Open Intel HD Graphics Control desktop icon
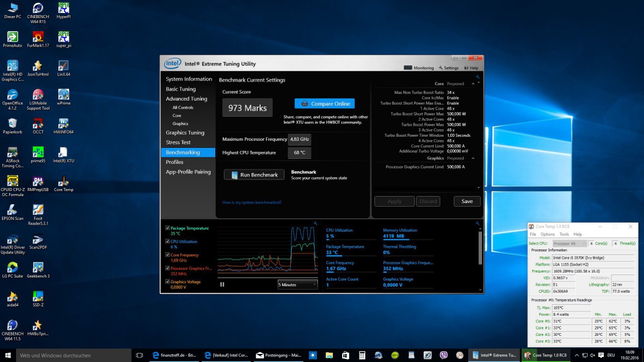Image resolution: width=644 pixels, height=362 pixels. point(13,71)
